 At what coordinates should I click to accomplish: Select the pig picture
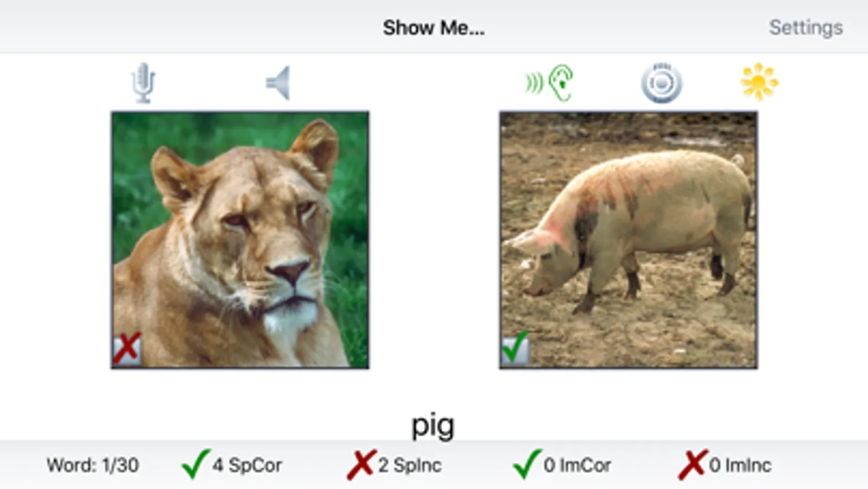tap(628, 240)
